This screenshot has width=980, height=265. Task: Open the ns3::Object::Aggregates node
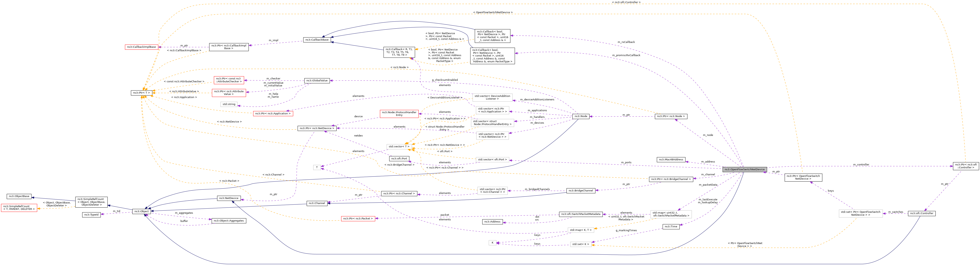pos(229,221)
